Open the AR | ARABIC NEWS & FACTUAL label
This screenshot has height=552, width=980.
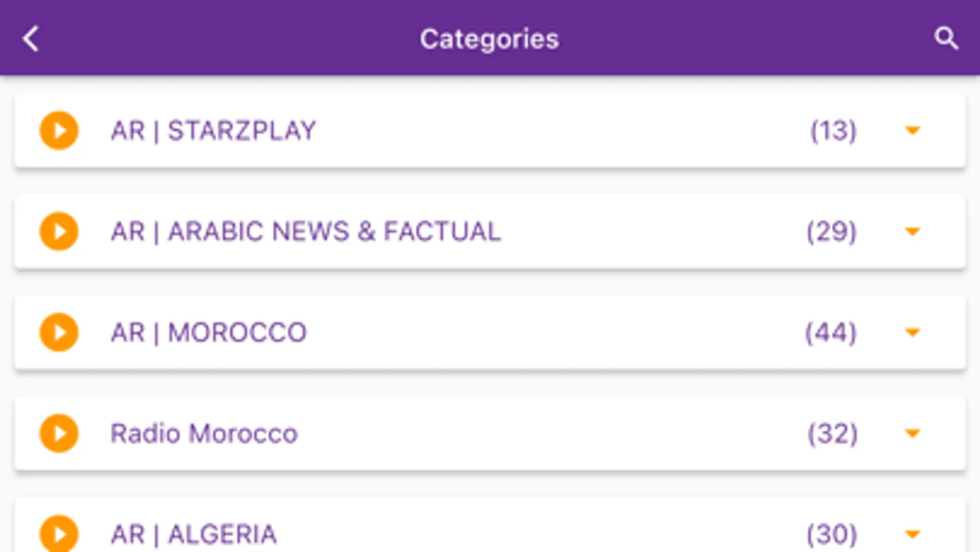(305, 232)
